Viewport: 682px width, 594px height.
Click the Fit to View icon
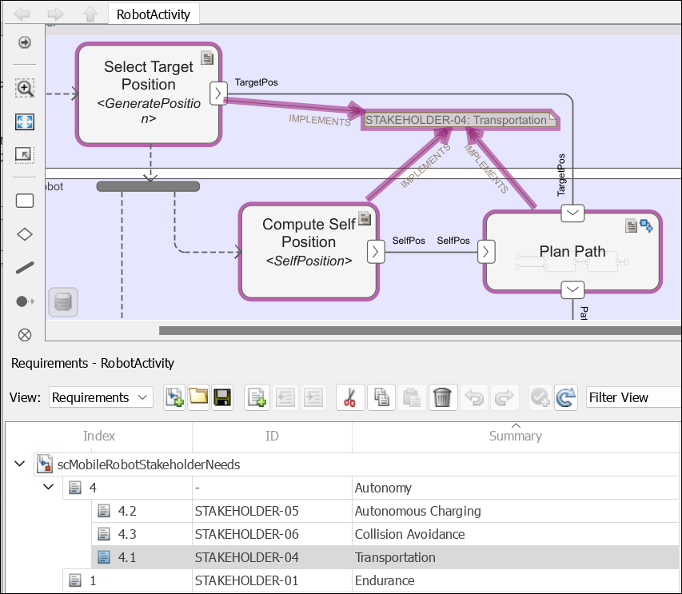(25, 121)
